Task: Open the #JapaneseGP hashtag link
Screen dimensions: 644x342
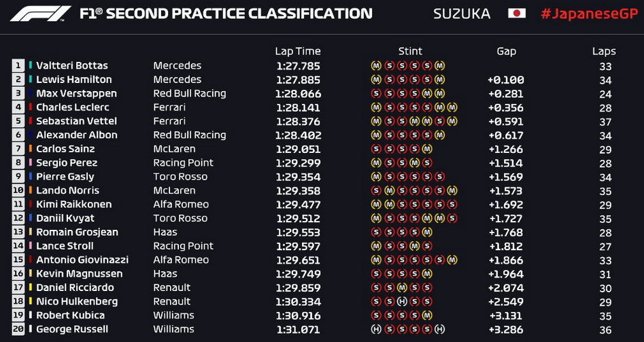Action: tap(589, 14)
